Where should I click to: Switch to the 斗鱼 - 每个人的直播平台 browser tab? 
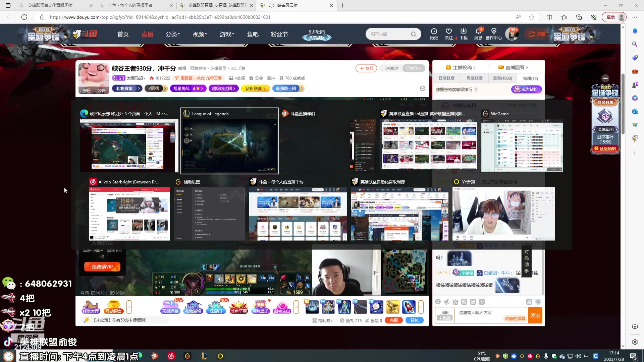(136, 5)
